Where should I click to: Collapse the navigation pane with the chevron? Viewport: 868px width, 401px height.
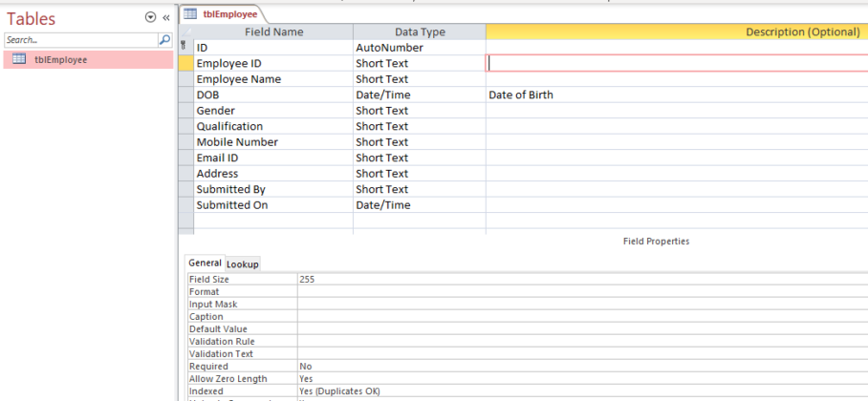tap(165, 18)
